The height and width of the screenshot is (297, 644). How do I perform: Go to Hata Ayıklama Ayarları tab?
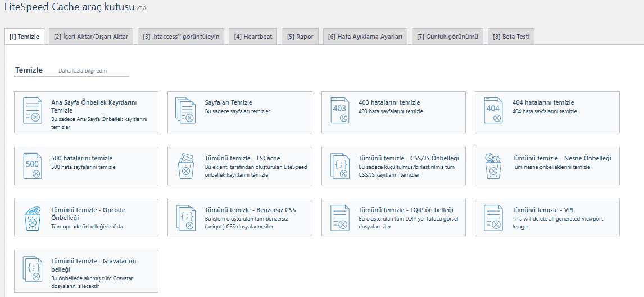(x=365, y=37)
